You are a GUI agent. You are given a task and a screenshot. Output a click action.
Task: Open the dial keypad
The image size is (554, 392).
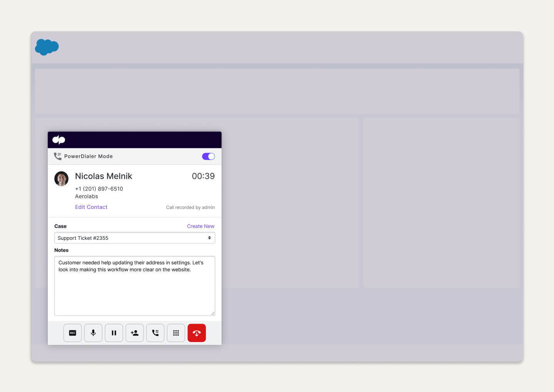pos(176,333)
